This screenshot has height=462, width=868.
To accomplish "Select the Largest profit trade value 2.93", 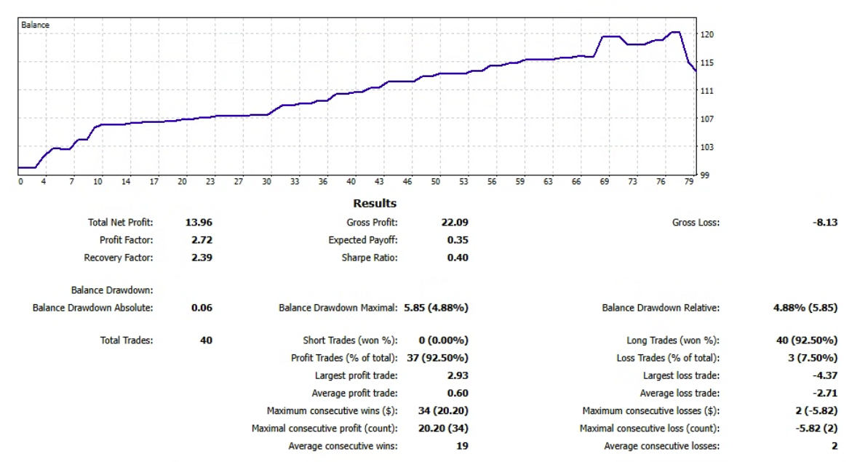I will pyautogui.click(x=458, y=375).
